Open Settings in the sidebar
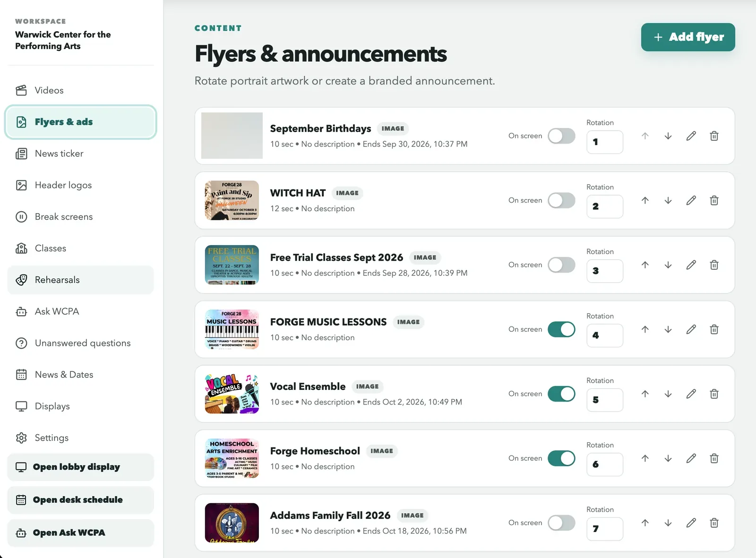This screenshot has width=756, height=558. coord(80,438)
